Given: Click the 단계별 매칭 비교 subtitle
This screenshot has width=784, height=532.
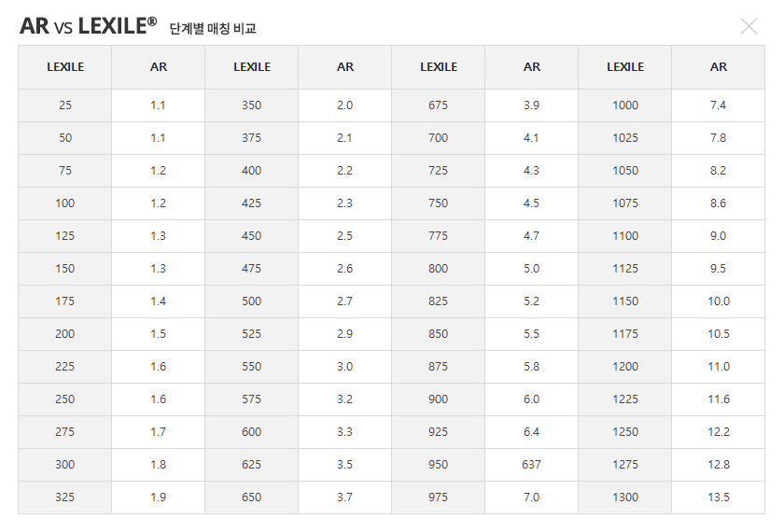Looking at the screenshot, I should tap(213, 29).
